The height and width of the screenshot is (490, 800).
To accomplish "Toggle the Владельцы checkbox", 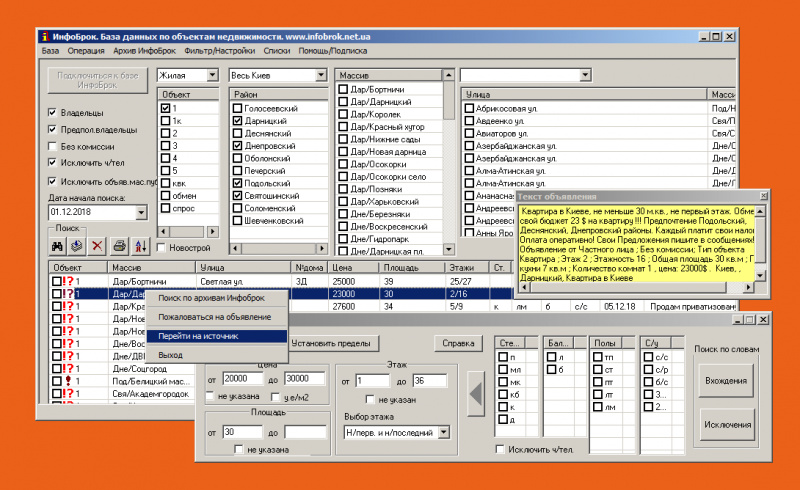I will click(53, 113).
